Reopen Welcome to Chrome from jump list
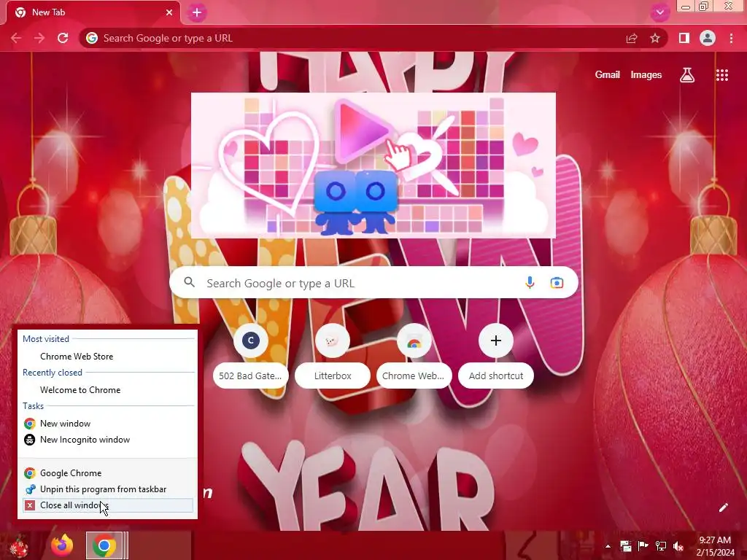Image resolution: width=747 pixels, height=560 pixels. [108, 389]
